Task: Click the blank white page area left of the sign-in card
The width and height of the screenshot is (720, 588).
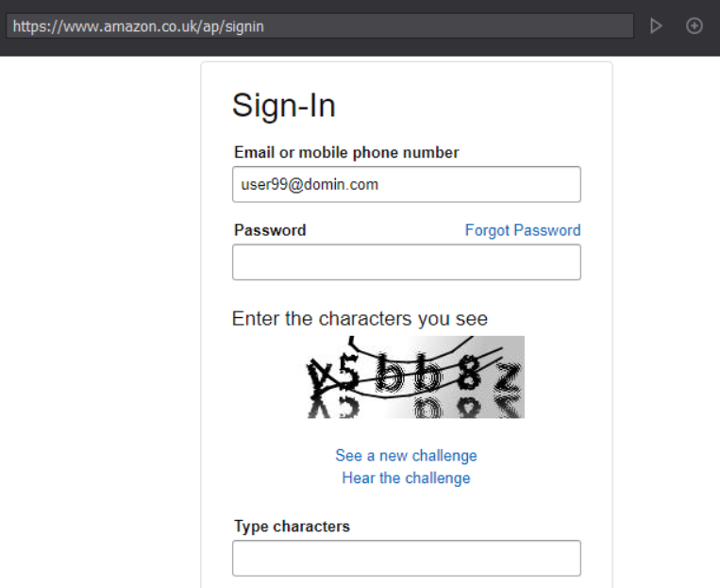Action: pyautogui.click(x=100, y=322)
